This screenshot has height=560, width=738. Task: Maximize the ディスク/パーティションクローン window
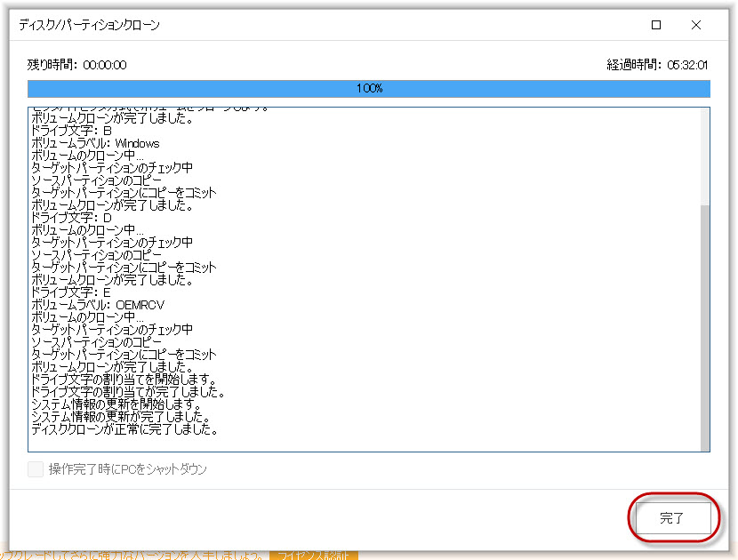656,25
